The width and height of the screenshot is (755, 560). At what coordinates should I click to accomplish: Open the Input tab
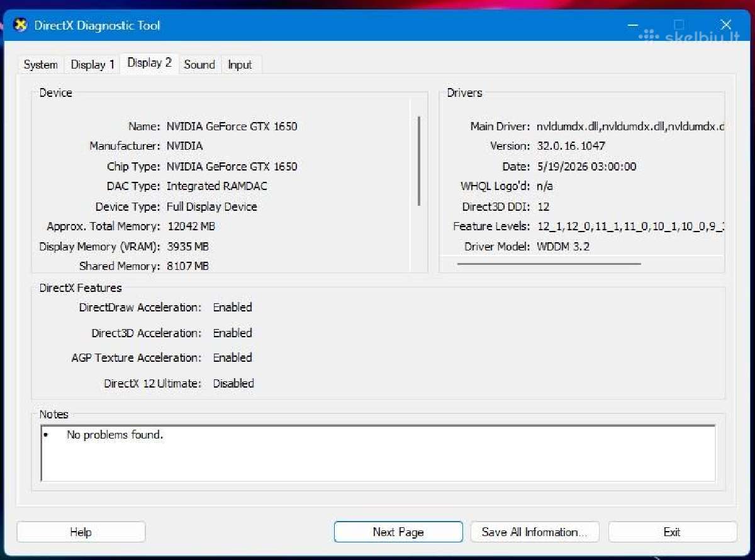coord(240,64)
